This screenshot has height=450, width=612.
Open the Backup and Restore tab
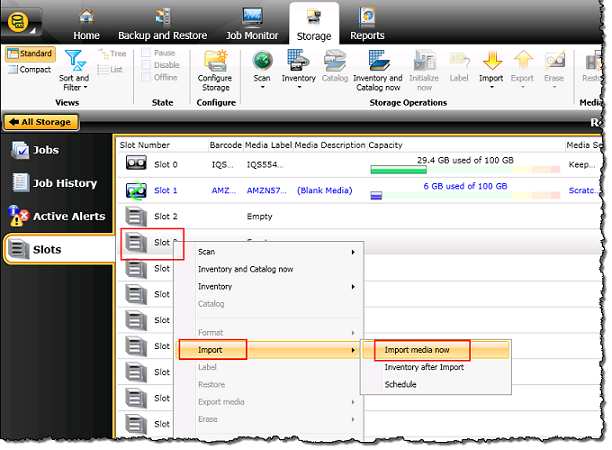(x=161, y=24)
